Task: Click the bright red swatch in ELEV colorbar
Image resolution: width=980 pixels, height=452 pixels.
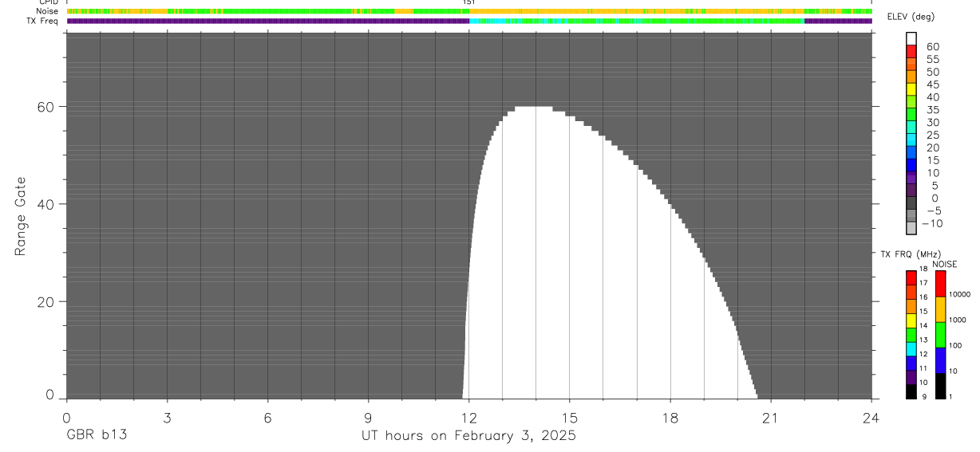Action: click(x=911, y=52)
